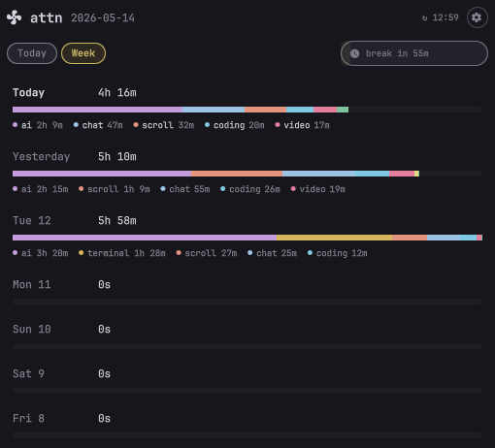Click the empty Sat 9 usage bar
This screenshot has height=448, width=495.
pyautogui.click(x=247, y=391)
